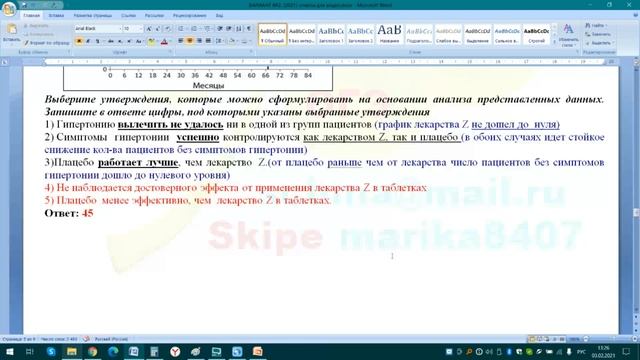This screenshot has width=640, height=360.
Task: Apply the Обычный style
Action: (x=272, y=34)
